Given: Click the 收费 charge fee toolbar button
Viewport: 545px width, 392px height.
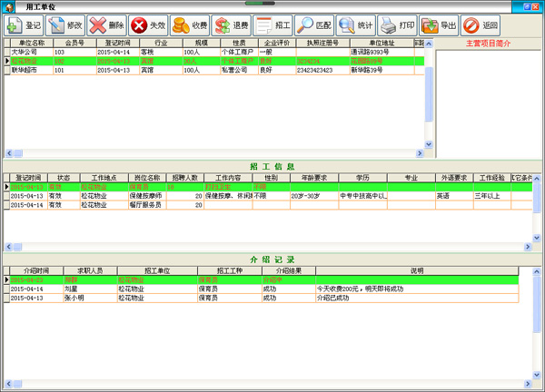Looking at the screenshot, I should click(x=190, y=25).
